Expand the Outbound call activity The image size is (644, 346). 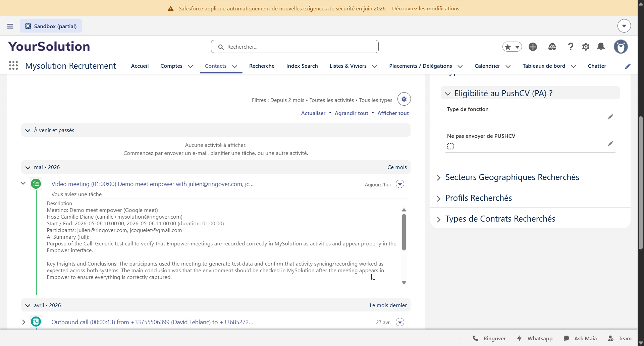click(23, 322)
